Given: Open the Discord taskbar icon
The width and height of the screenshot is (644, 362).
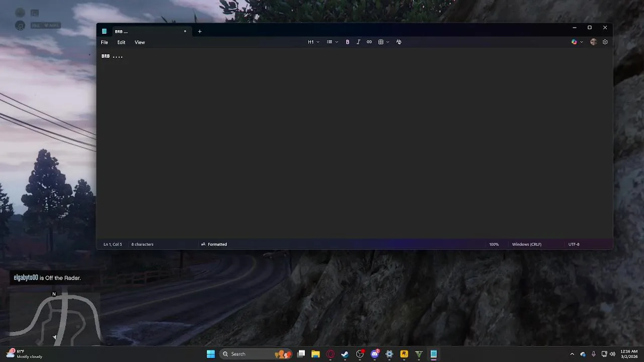Looking at the screenshot, I should click(375, 354).
